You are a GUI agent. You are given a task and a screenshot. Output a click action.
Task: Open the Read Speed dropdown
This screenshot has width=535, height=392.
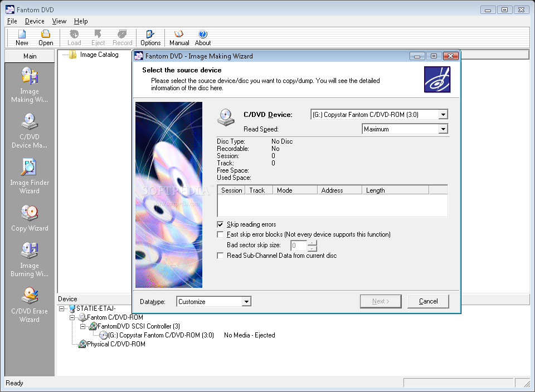pyautogui.click(x=443, y=129)
